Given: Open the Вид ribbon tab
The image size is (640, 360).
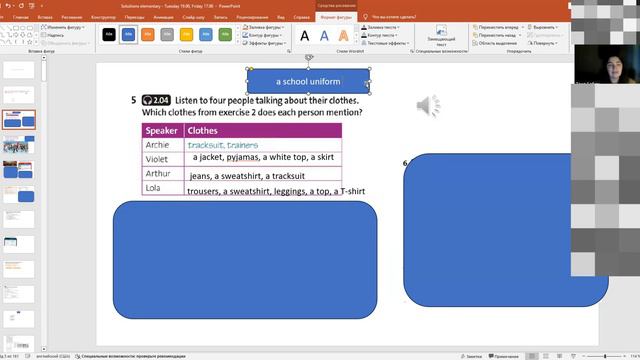Looking at the screenshot, I should [x=281, y=17].
